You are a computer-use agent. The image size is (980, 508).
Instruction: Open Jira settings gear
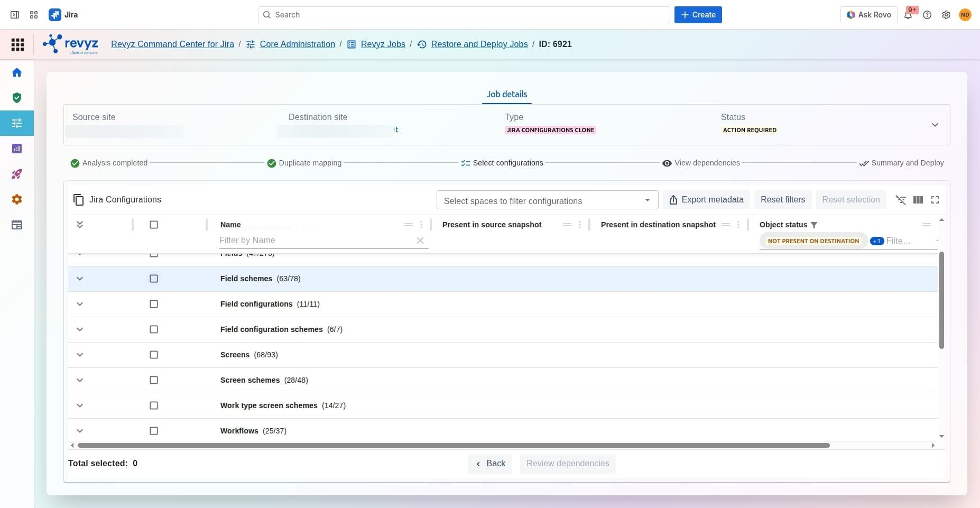(946, 15)
